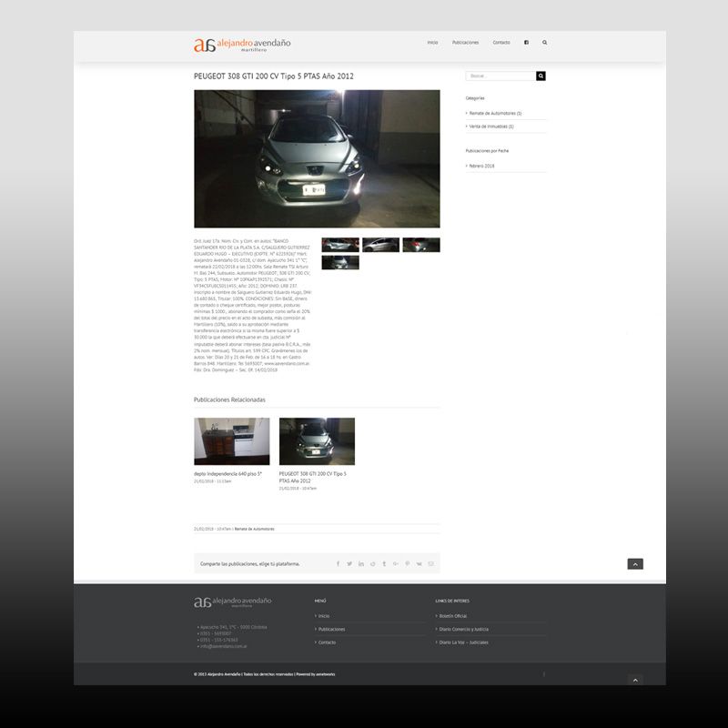Share the post on Google Plus
The width and height of the screenshot is (728, 728).
click(396, 563)
